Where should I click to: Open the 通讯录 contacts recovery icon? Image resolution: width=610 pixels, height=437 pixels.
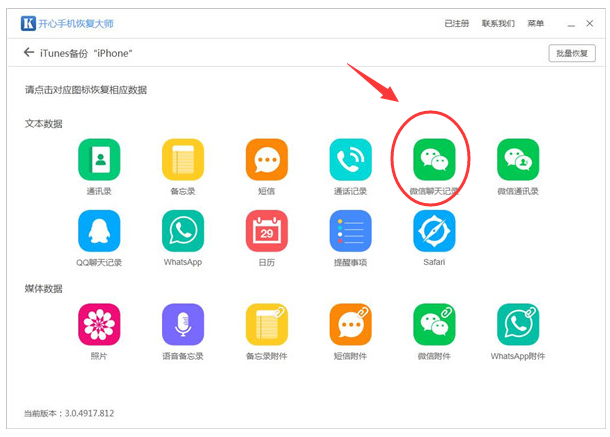click(x=99, y=159)
